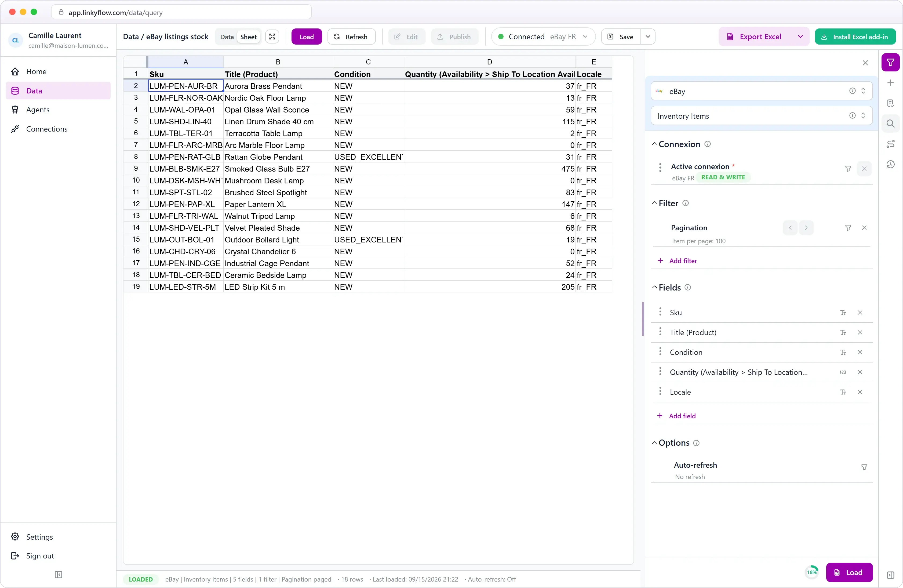Click the Add filter link

(x=677, y=261)
